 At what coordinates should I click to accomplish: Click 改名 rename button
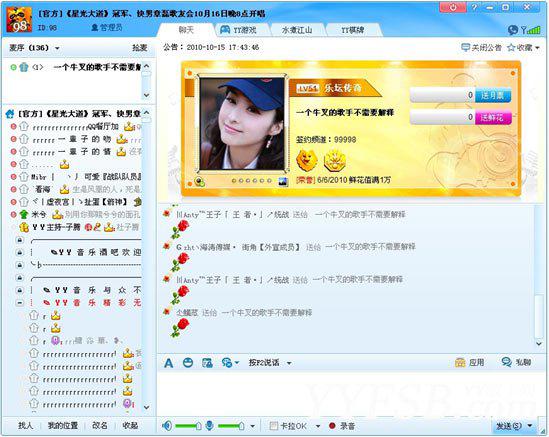(x=100, y=425)
